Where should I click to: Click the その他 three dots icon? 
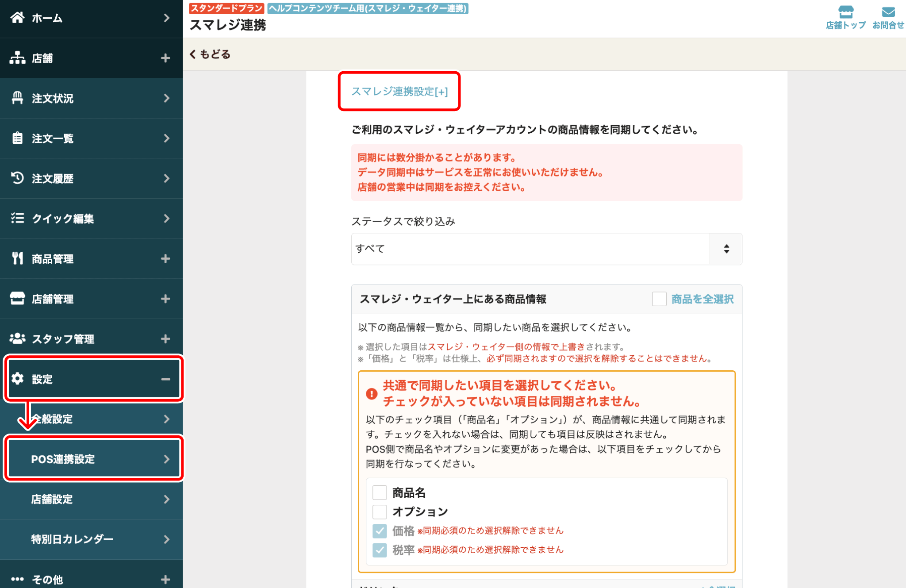17,579
